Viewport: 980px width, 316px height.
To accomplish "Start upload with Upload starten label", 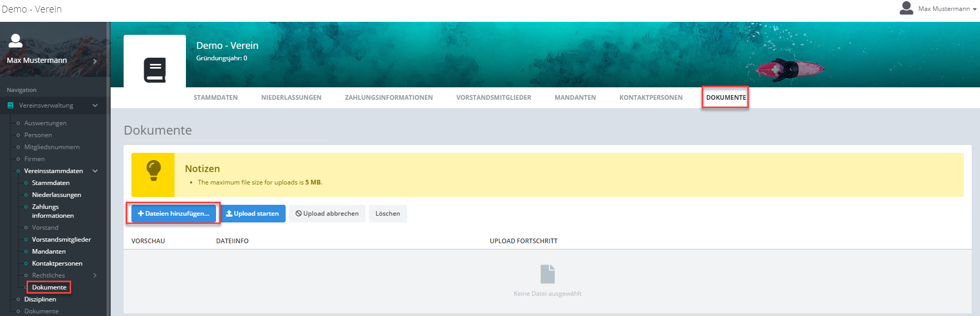I will pos(256,214).
